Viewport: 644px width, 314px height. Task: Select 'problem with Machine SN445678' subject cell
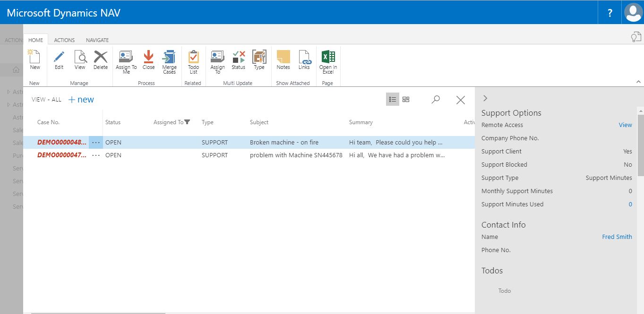click(296, 155)
